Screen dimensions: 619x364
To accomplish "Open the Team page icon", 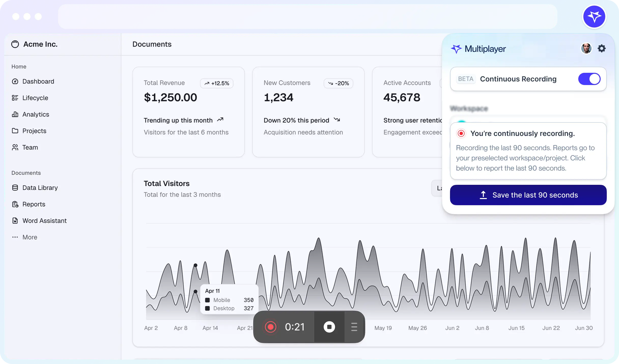I will (x=15, y=147).
